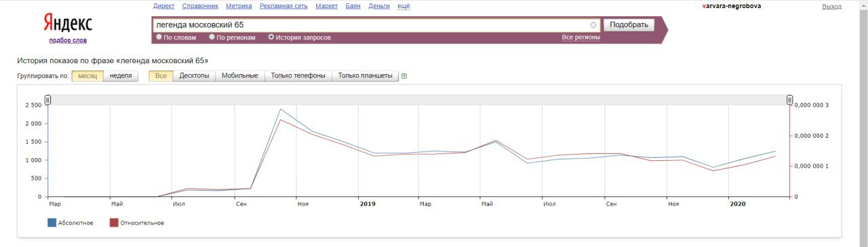Image resolution: width=868 pixels, height=247 pixels.
Task: Click the Яндекс logo
Action: click(68, 24)
